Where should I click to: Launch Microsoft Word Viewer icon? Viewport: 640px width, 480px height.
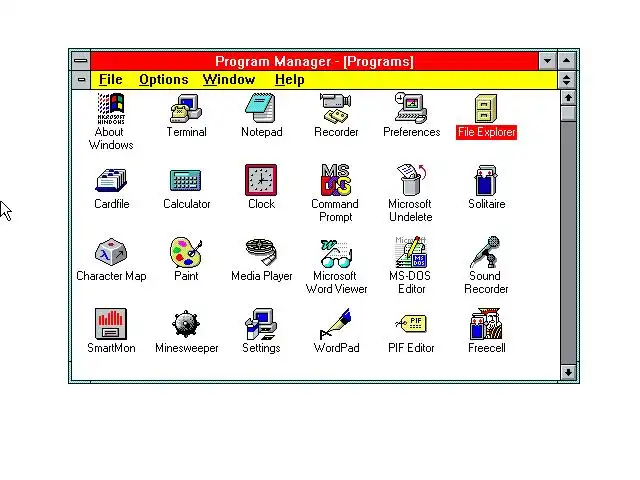coord(336,253)
